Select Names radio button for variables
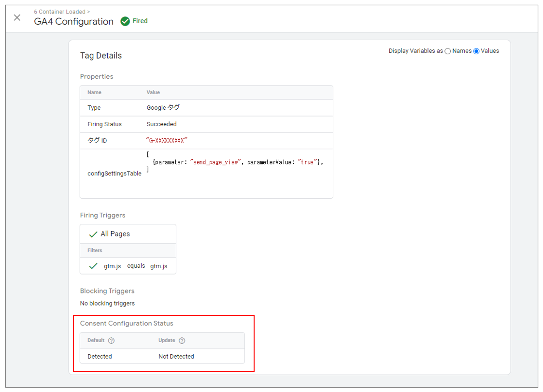 (448, 51)
